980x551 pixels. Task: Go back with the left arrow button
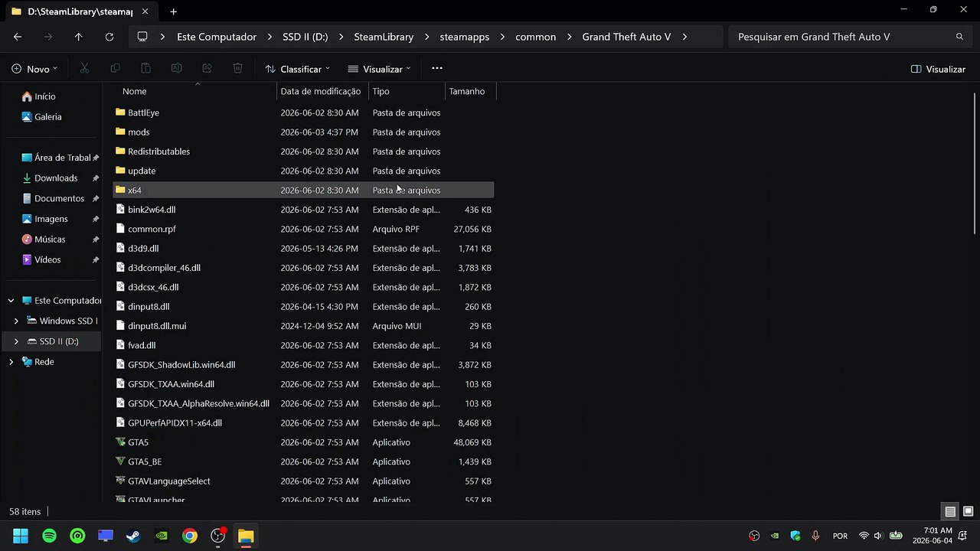pos(18,37)
